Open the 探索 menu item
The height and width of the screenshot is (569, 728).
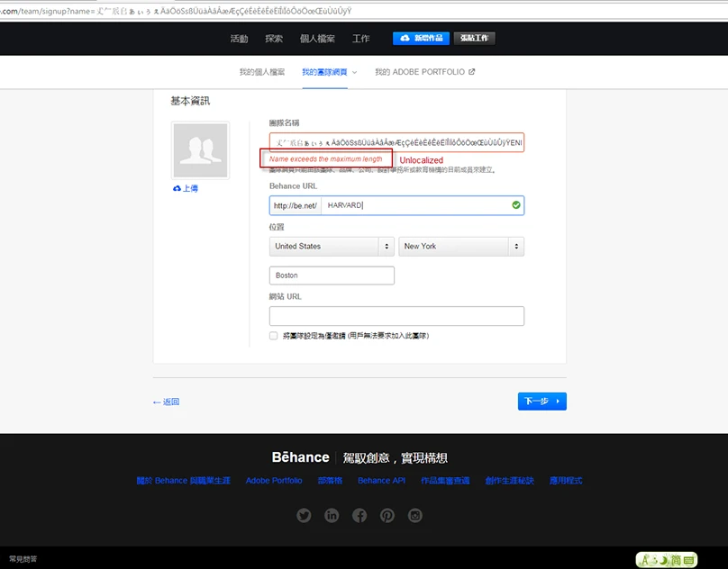274,39
